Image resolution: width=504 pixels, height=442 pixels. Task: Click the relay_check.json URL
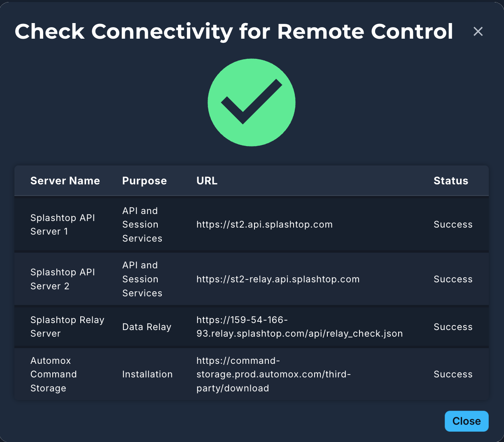(299, 327)
